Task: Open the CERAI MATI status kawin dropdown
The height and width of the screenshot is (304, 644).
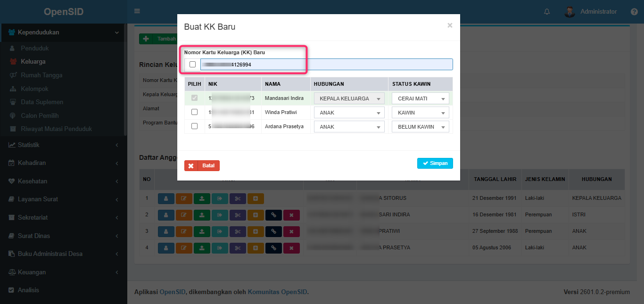Action: pyautogui.click(x=420, y=99)
